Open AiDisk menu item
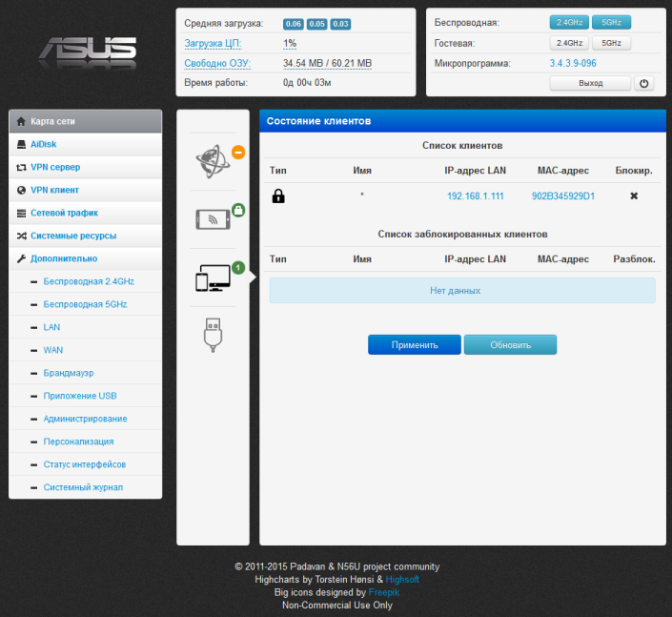 point(85,144)
